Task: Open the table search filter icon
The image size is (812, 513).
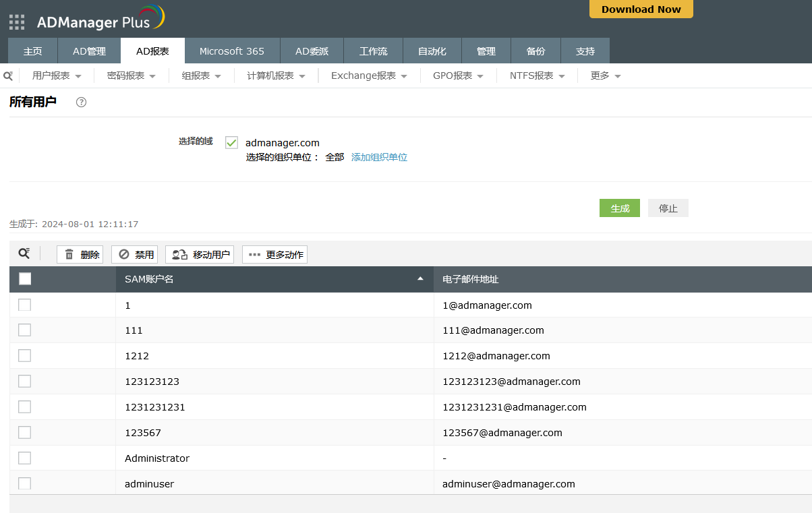Action: 24,253
